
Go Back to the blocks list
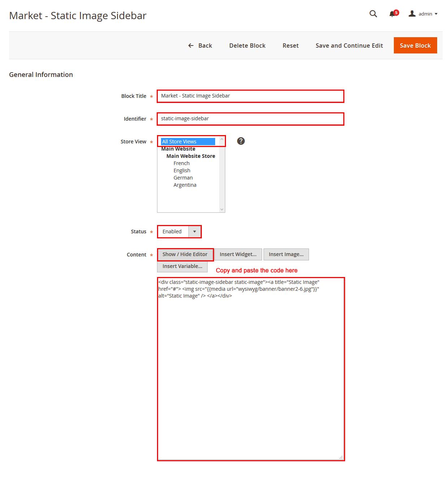pyautogui.click(x=200, y=46)
